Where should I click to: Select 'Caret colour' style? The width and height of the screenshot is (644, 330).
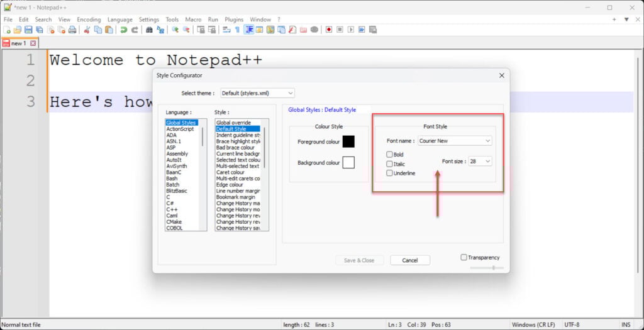pos(230,172)
